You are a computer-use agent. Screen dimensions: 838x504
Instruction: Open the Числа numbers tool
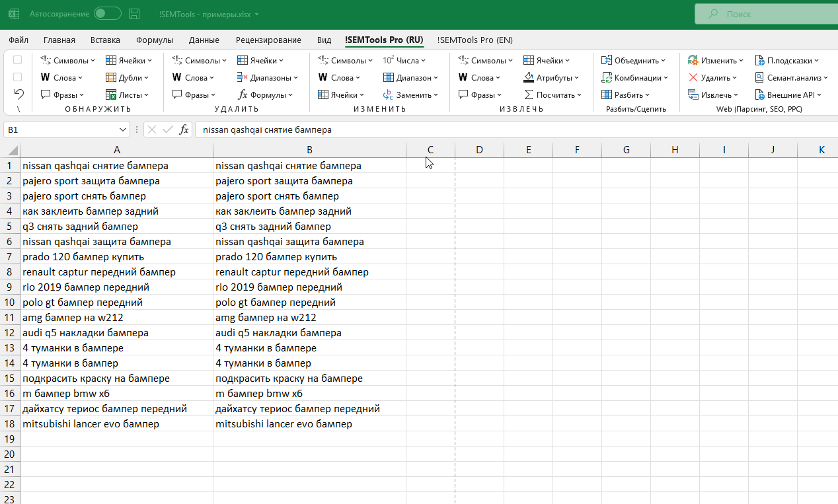click(x=405, y=60)
